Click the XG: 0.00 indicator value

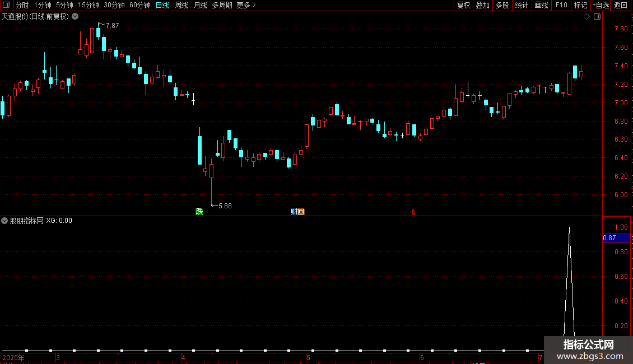[59, 221]
